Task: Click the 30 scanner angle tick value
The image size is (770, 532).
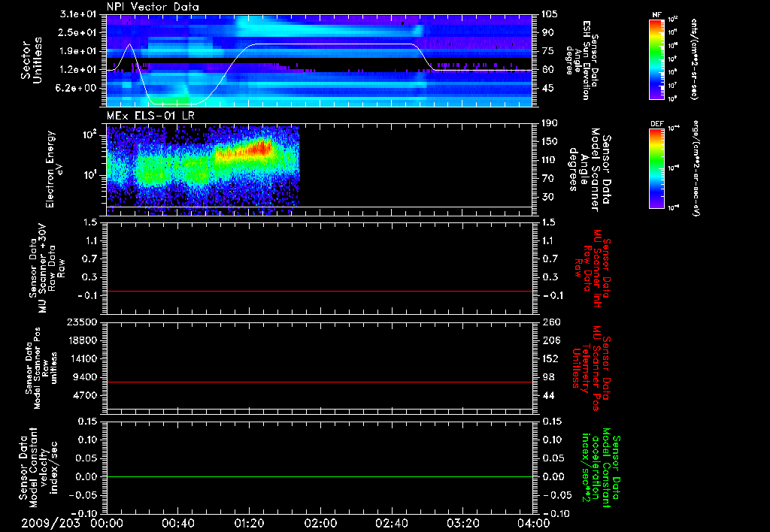Action: click(x=547, y=197)
